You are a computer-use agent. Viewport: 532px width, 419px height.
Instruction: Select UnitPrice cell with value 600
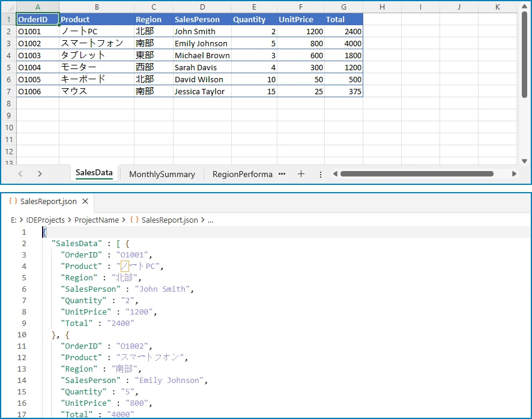click(x=301, y=55)
